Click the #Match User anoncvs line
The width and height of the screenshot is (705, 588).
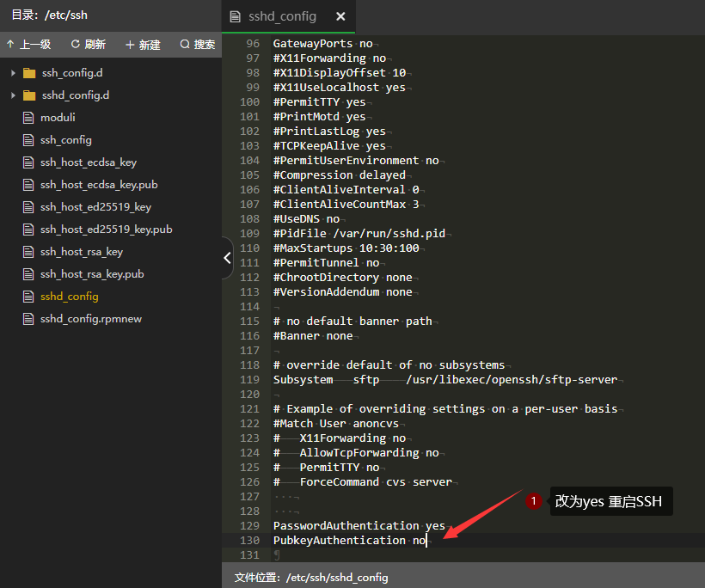click(x=336, y=424)
